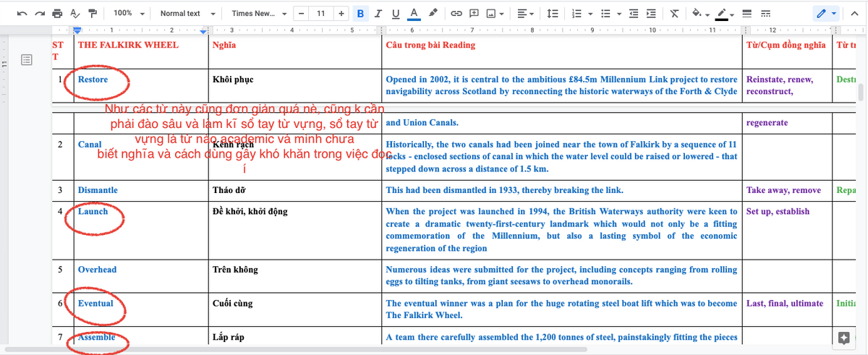
Task: Click the synonyms Last, final, ultimate
Action: tap(785, 303)
